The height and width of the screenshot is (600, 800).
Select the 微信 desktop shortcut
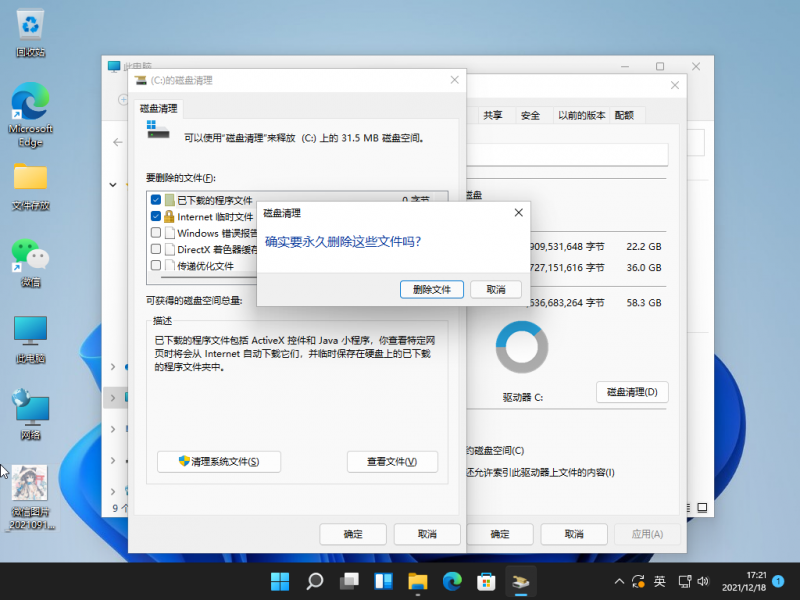pyautogui.click(x=30, y=263)
